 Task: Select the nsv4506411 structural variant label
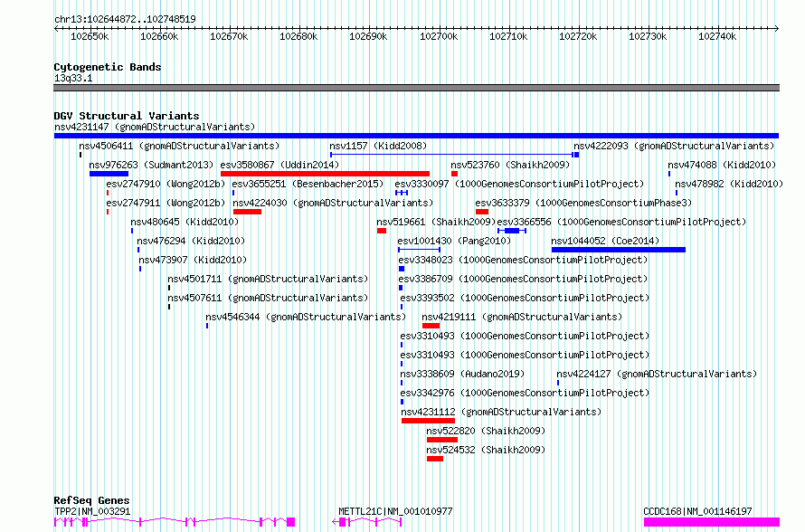179,146
